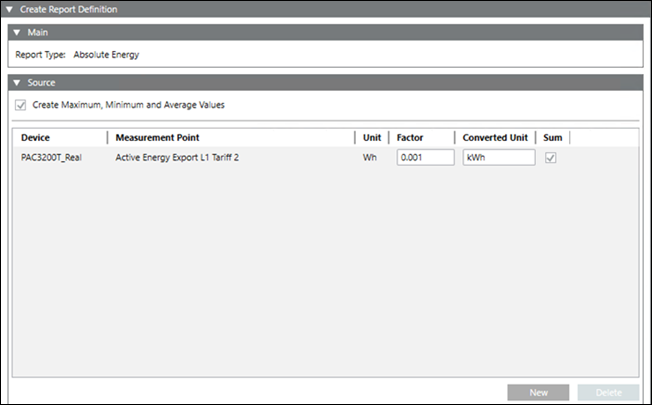Select the PAC3200T_Real device cell
The width and height of the screenshot is (652, 405).
(51, 158)
